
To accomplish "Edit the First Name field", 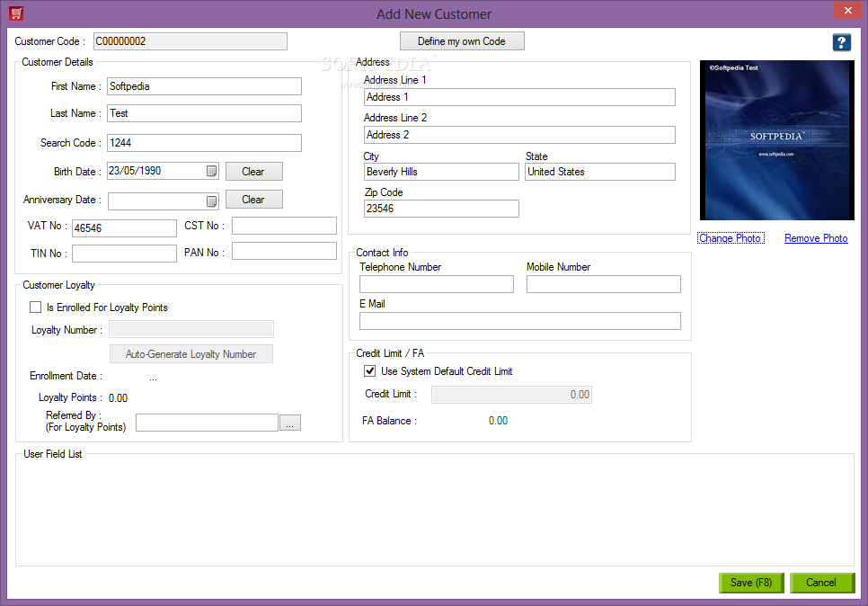I will tap(204, 86).
